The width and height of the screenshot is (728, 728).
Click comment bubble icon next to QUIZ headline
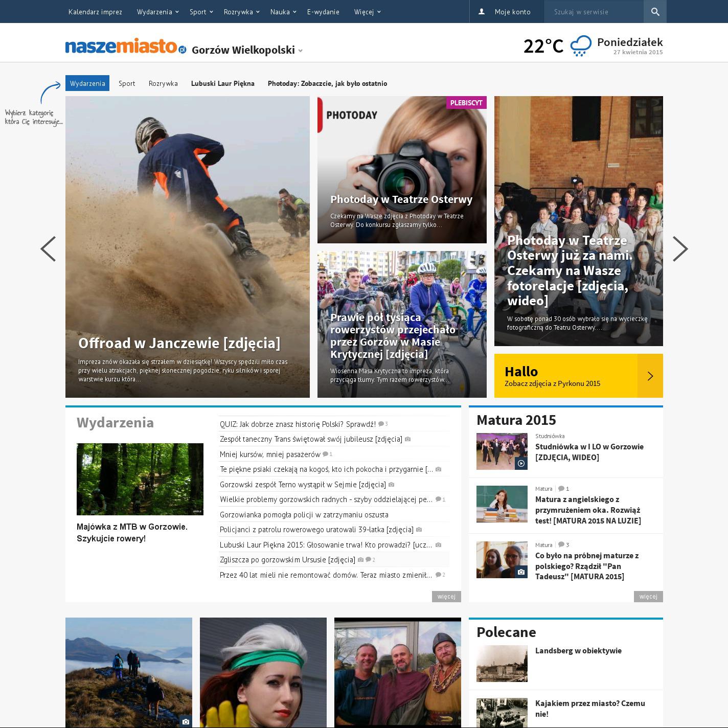point(381,424)
